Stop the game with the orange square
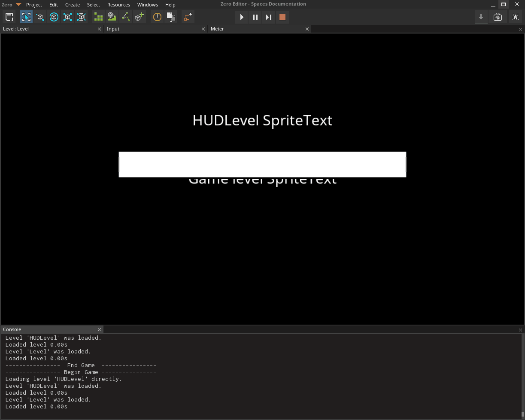 [x=282, y=17]
